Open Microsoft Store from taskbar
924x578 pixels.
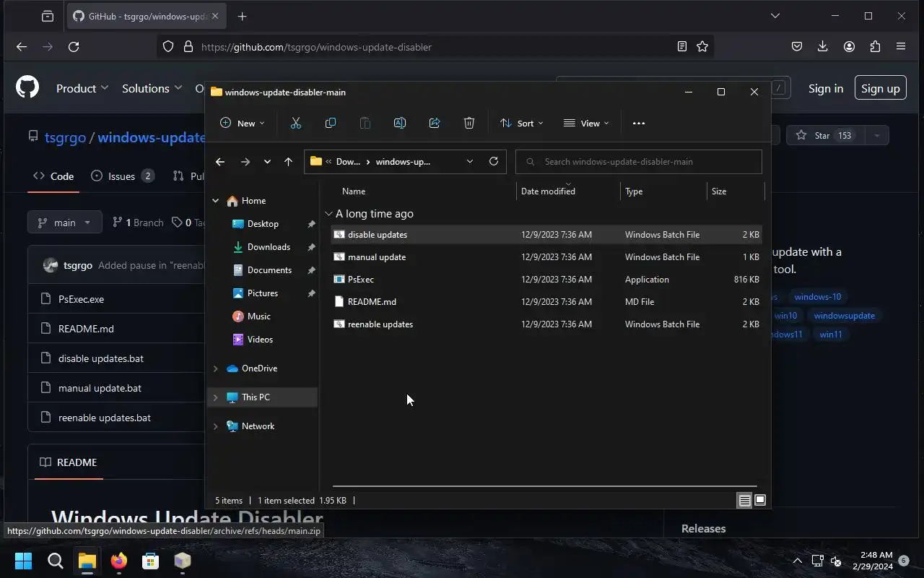click(150, 561)
